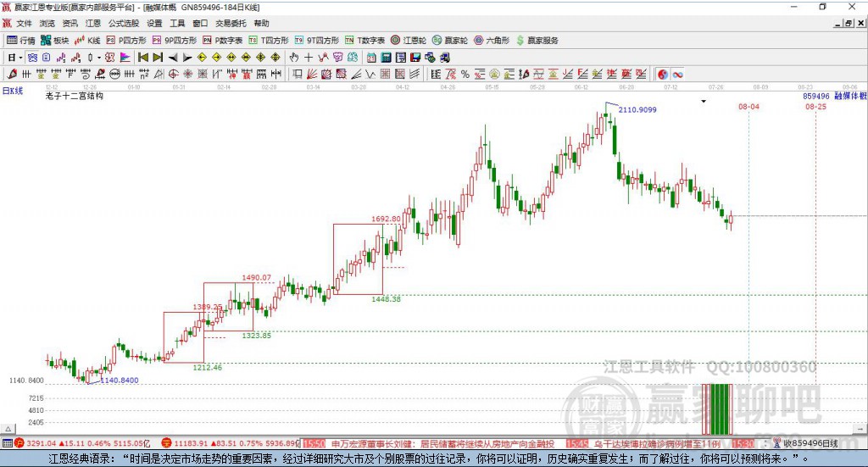Select the protractor angle tool
The width and height of the screenshot is (868, 467).
tap(159, 74)
